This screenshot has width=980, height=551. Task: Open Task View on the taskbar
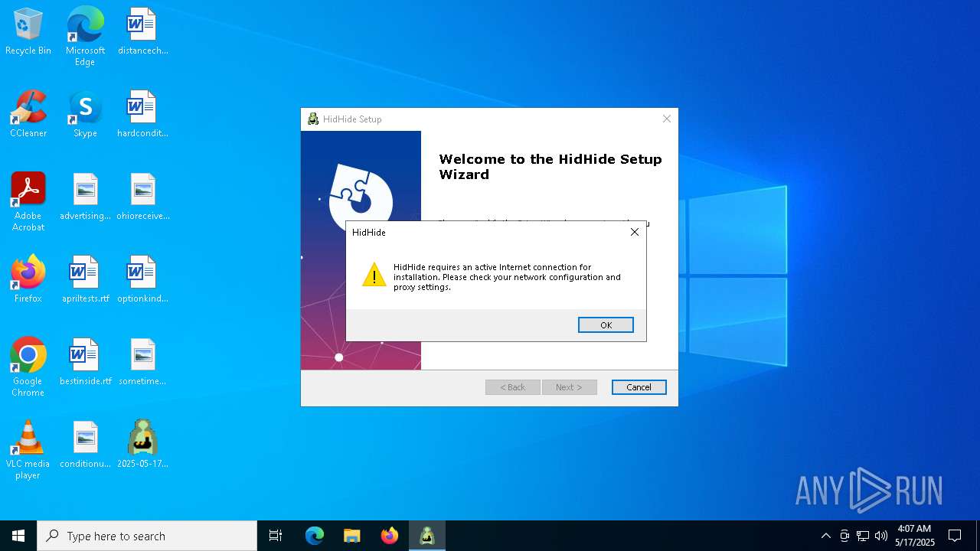point(276,536)
